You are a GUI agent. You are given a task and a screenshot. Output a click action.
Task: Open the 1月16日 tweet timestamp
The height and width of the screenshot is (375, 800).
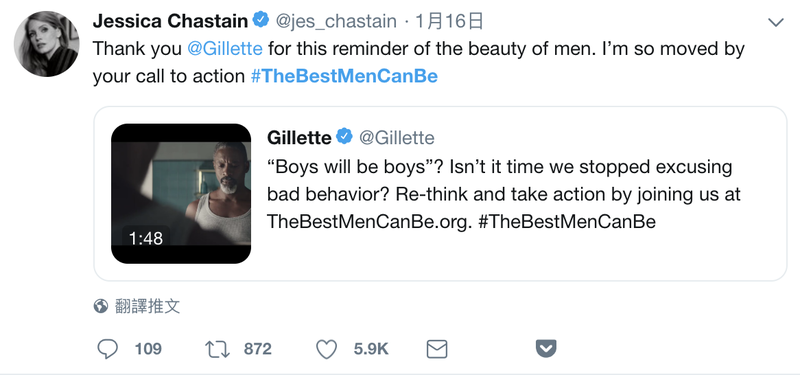pos(449,21)
